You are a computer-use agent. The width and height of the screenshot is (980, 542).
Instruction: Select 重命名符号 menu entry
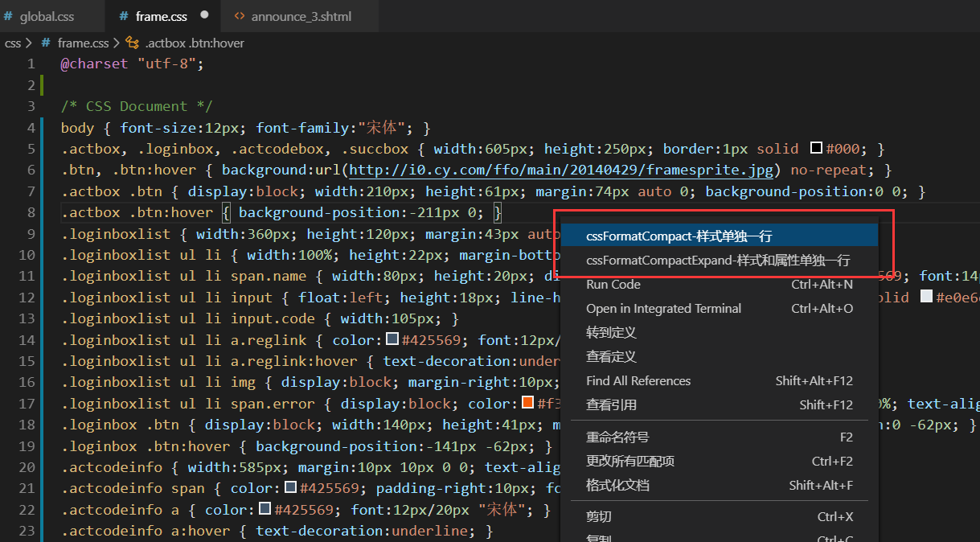pyautogui.click(x=720, y=437)
